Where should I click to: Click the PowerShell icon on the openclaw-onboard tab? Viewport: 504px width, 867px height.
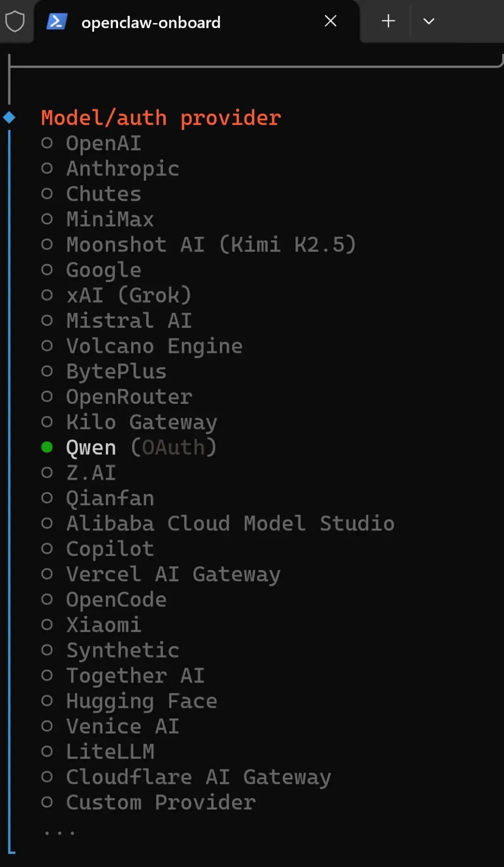[57, 21]
